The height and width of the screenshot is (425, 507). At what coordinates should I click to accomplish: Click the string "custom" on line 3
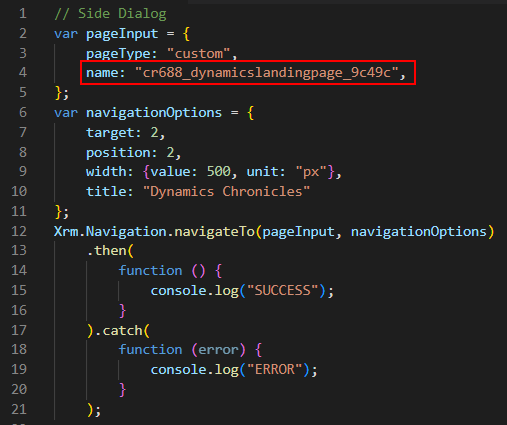point(199,54)
